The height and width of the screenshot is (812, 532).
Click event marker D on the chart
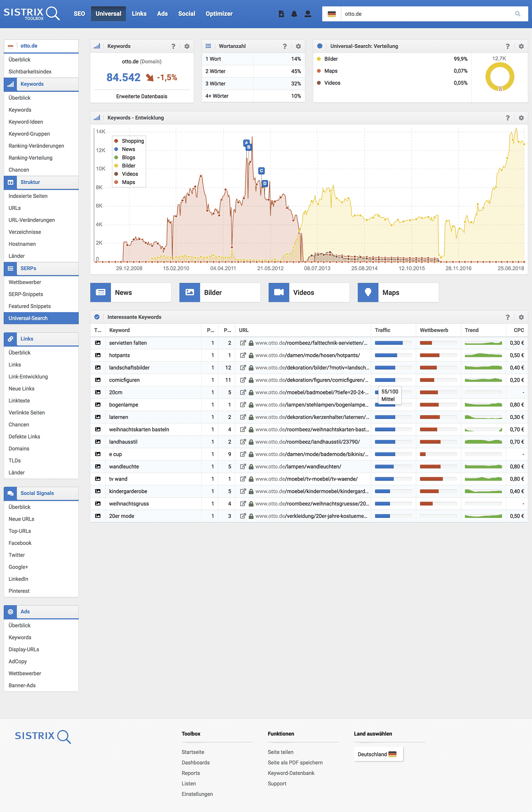pos(265,183)
